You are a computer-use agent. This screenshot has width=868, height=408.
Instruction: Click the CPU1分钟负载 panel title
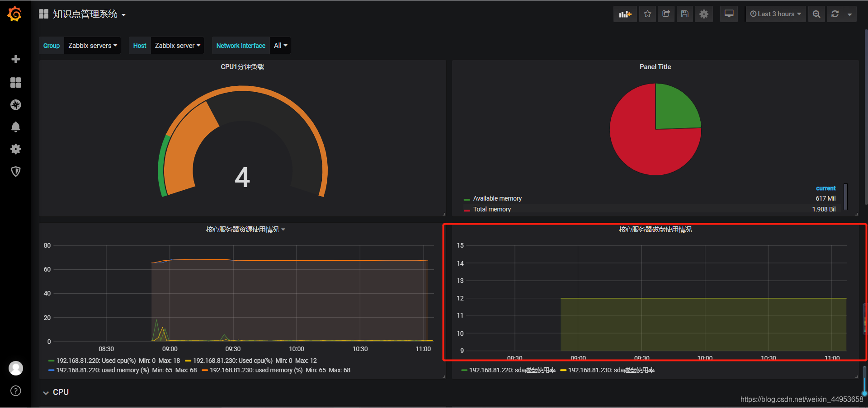pos(242,67)
